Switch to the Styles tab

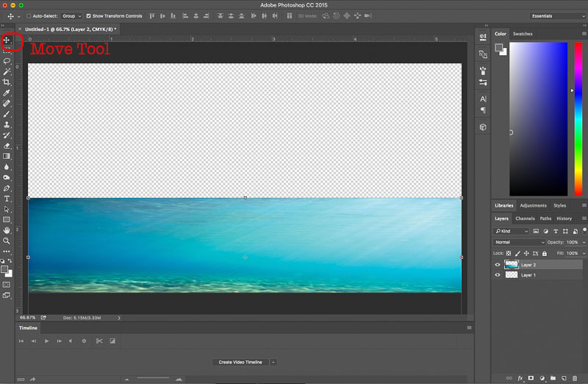tap(559, 206)
